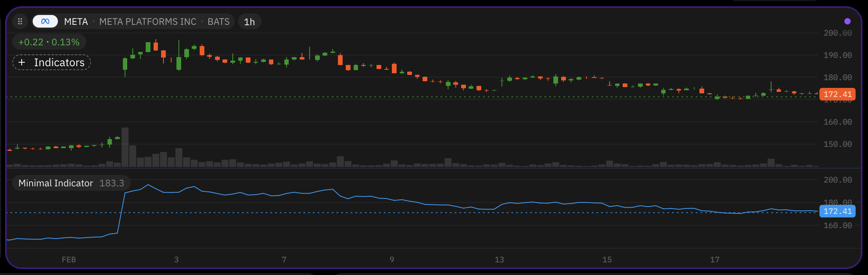The image size is (868, 275).
Task: Click the plus icon beside Indicators
Action: (x=22, y=62)
